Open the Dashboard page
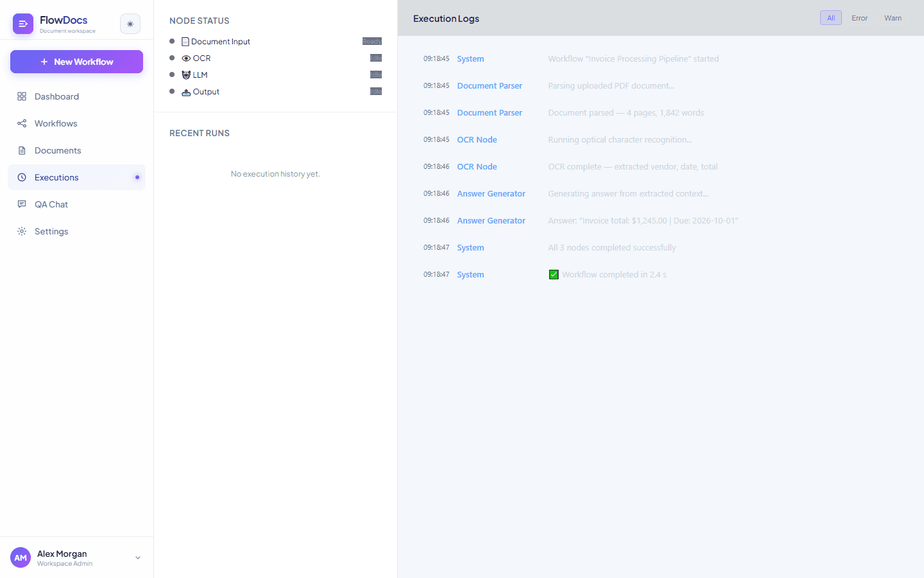The width and height of the screenshot is (924, 578). pyautogui.click(x=76, y=96)
